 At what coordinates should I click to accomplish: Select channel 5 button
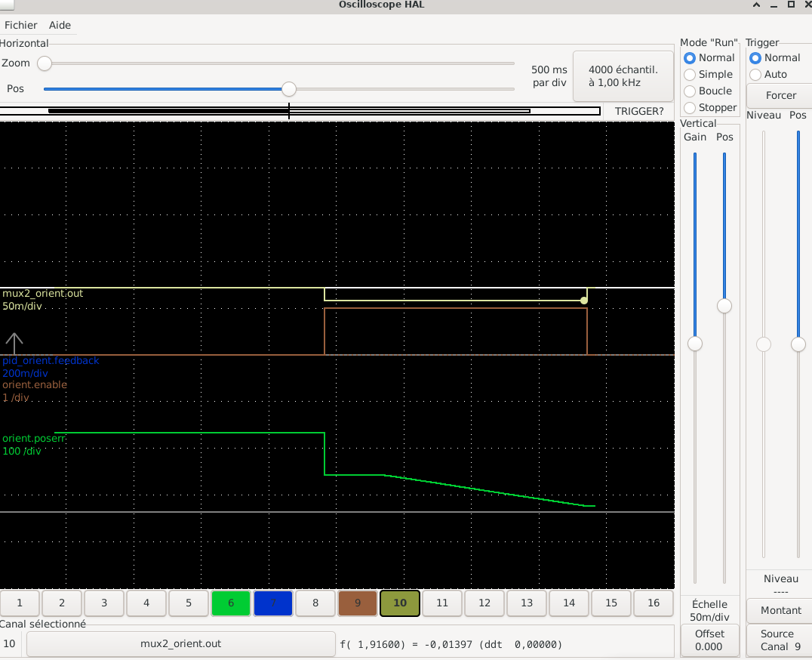pyautogui.click(x=189, y=603)
